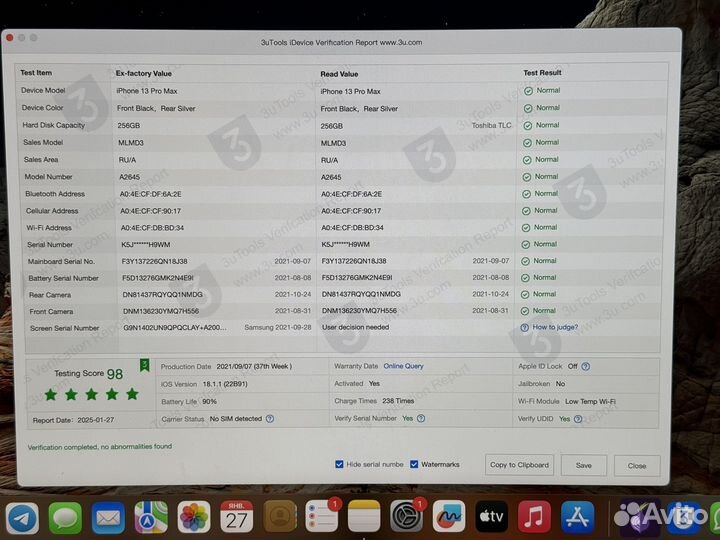The image size is (720, 540).
Task: Click the Toshiba TLC label
Action: [491, 125]
